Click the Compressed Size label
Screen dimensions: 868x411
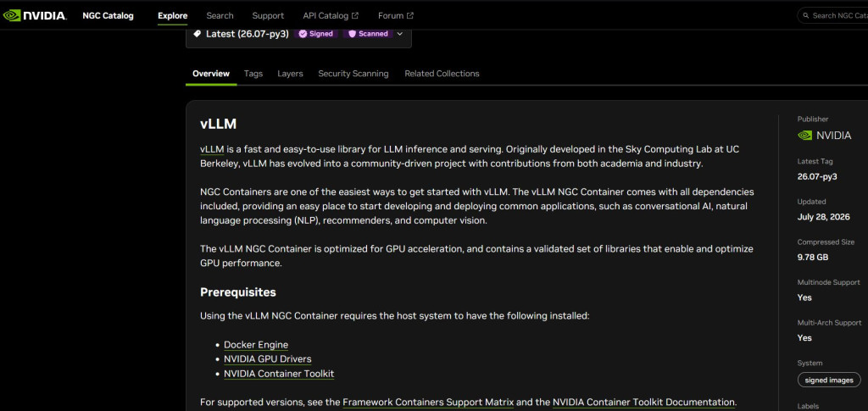coord(826,242)
